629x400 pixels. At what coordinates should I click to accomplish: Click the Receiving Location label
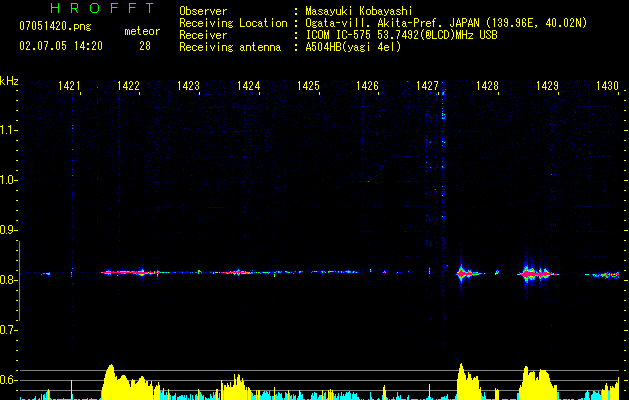[x=233, y=23]
